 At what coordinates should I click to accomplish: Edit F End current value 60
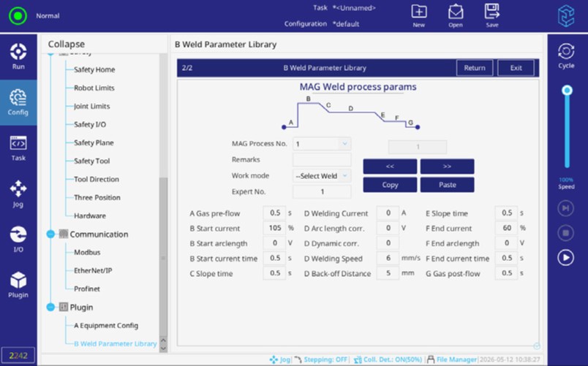[506, 228]
